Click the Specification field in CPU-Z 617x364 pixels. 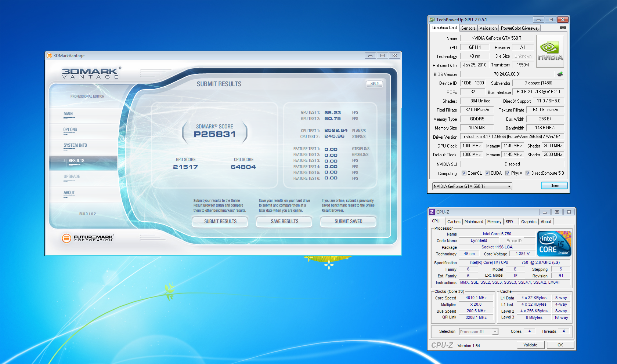click(x=515, y=263)
